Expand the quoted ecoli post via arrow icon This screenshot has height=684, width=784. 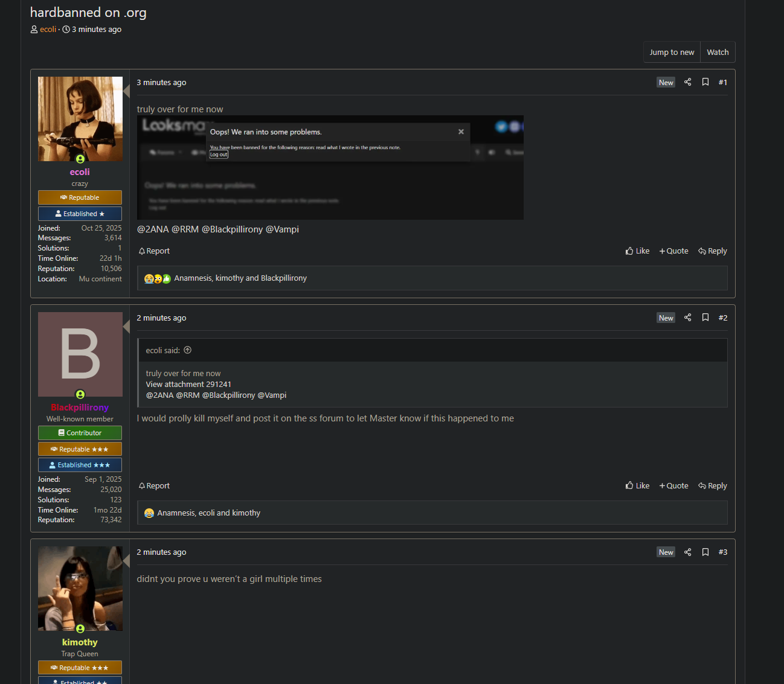click(188, 350)
